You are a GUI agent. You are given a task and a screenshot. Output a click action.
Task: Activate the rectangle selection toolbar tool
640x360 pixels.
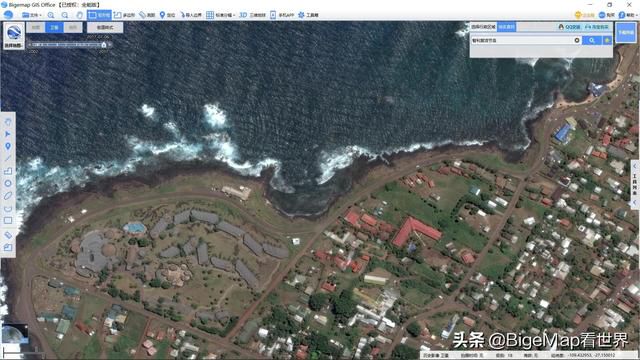pos(99,15)
